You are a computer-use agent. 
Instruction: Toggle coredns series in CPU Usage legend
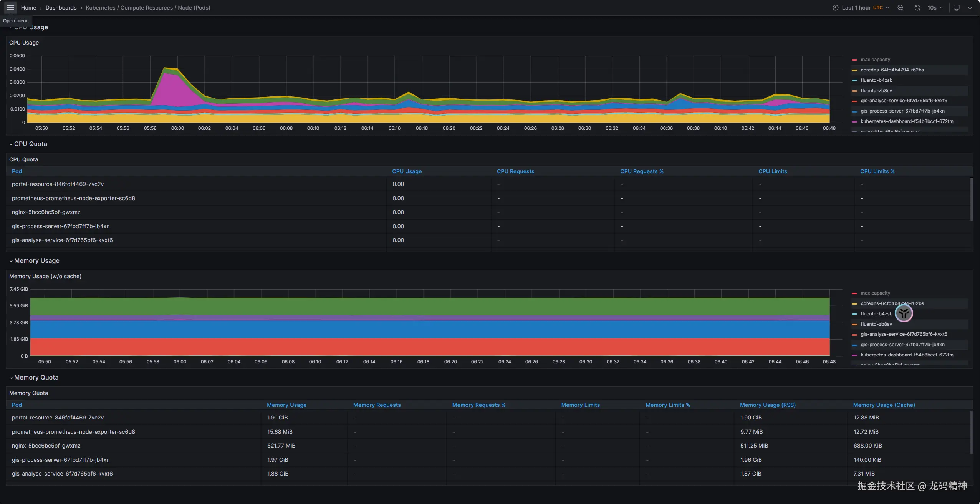(x=892, y=70)
